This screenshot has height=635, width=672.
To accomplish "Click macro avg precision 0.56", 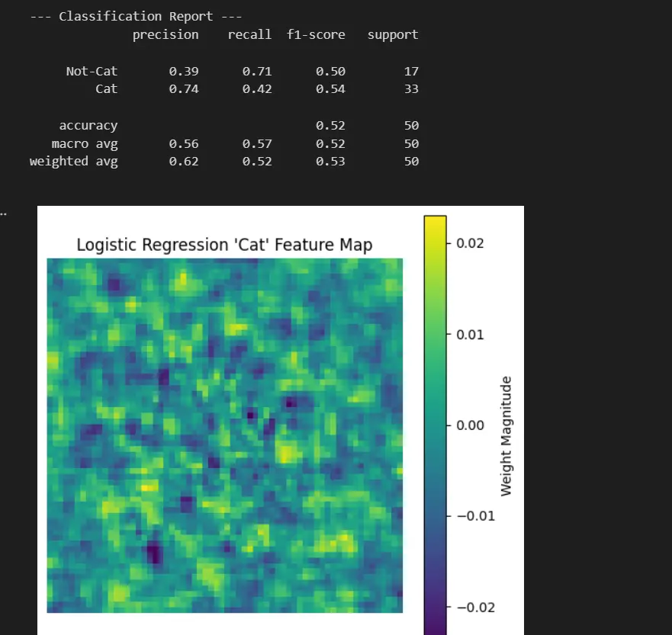I will [184, 144].
